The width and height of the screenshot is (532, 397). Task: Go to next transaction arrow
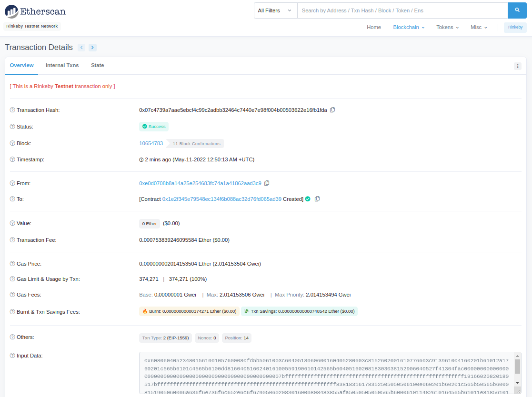tap(92, 48)
